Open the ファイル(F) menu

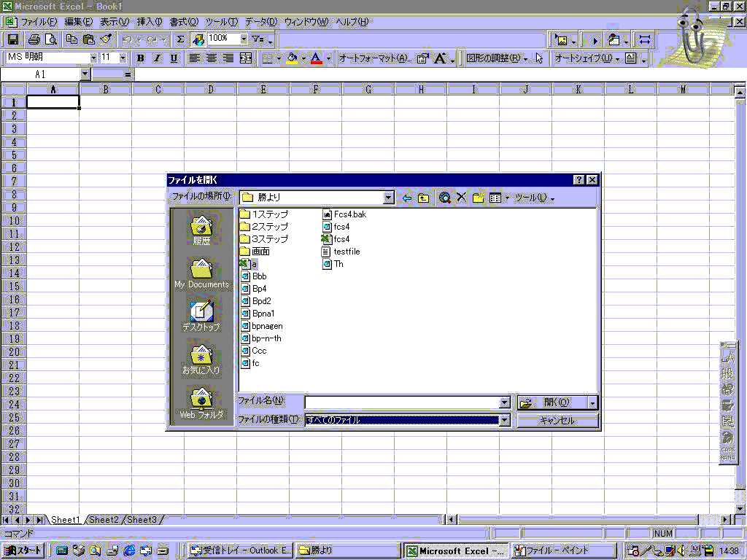39,22
